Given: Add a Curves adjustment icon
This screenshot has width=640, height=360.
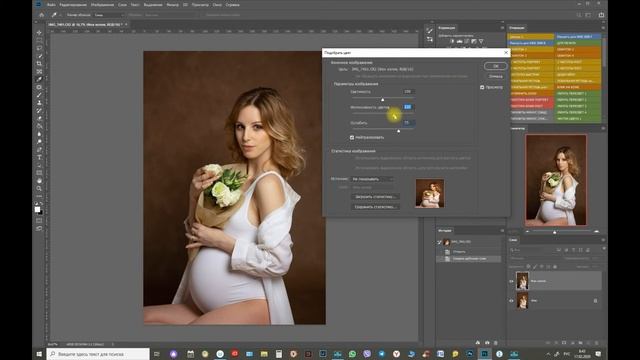Looking at the screenshot, I should coord(467,41).
